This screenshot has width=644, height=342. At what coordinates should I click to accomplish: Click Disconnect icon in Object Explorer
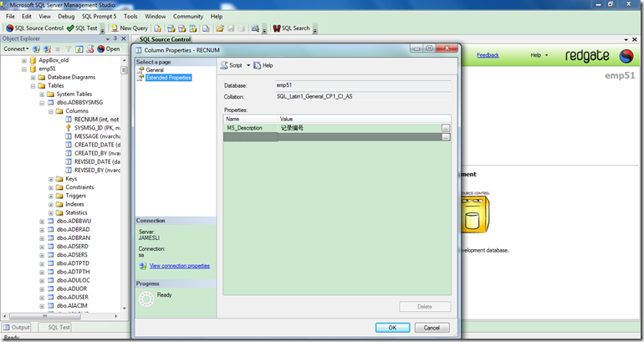point(47,48)
